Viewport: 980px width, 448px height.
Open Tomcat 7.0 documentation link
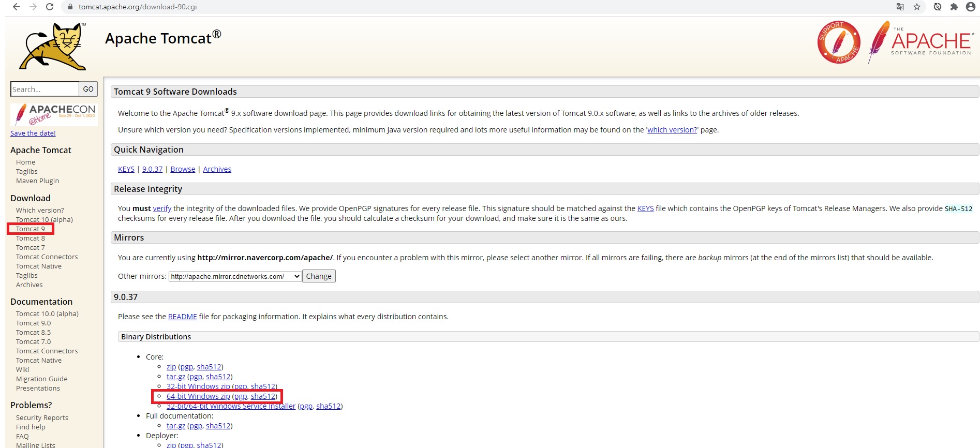[34, 341]
